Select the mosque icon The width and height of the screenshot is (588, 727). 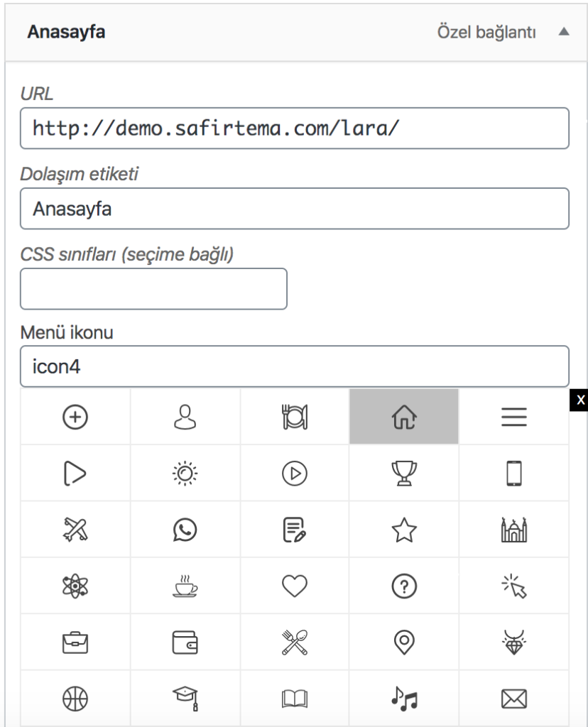click(514, 530)
